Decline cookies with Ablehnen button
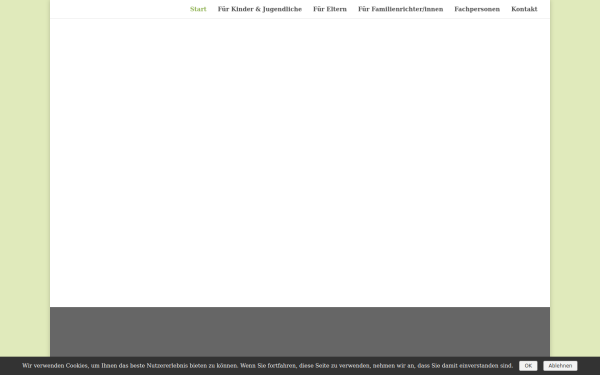Screen dimensions: 600x375 [560, 366]
